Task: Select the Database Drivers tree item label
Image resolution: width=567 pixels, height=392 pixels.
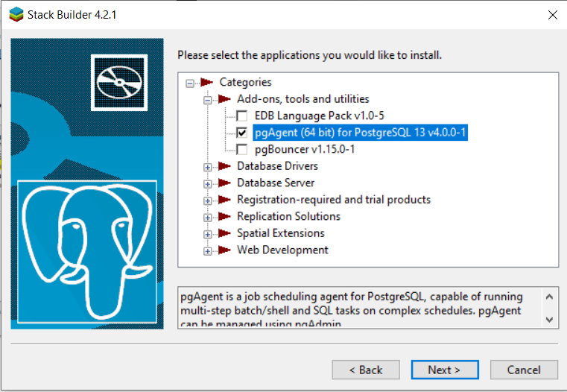Action: (277, 166)
